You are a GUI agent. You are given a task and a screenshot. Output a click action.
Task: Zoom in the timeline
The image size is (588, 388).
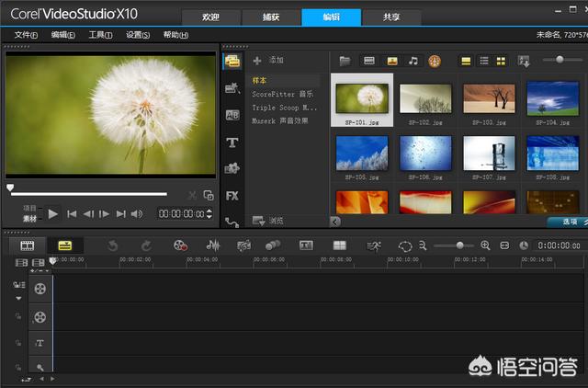point(485,245)
